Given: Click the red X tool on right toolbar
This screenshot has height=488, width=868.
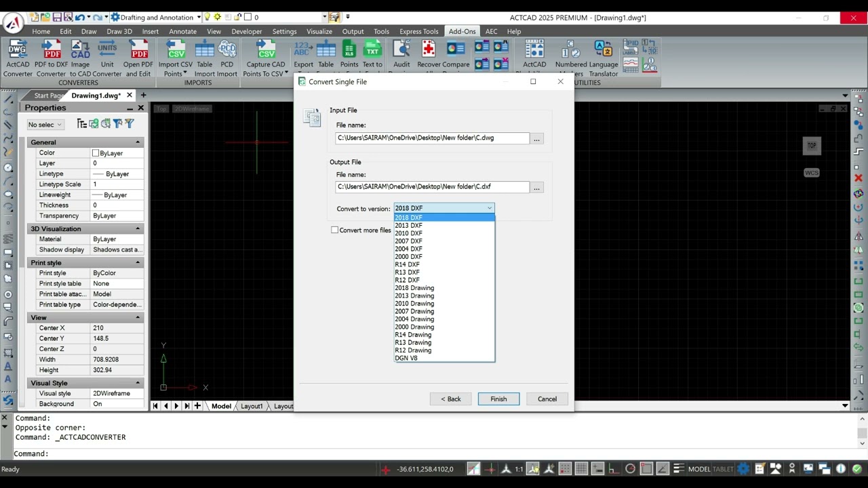Looking at the screenshot, I should tap(859, 178).
